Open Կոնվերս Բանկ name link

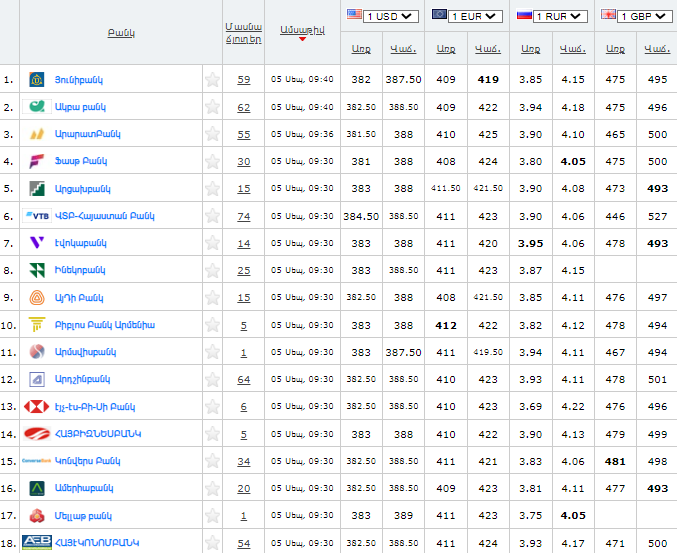click(x=87, y=461)
